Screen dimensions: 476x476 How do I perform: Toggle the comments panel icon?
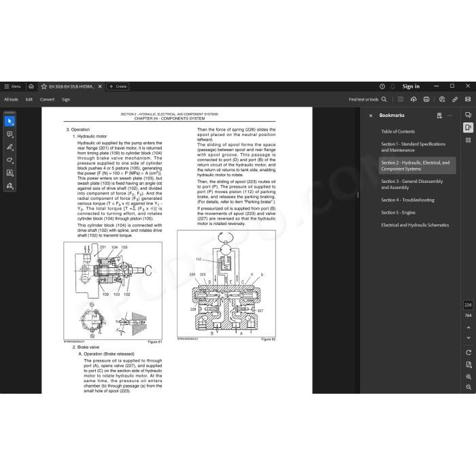click(x=468, y=115)
